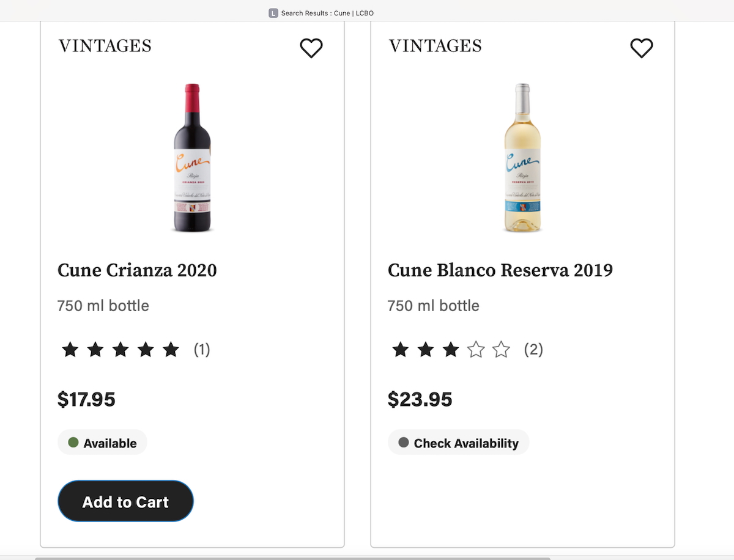Click the fifth empty star on Blanco Reserva
The image size is (734, 560).
[x=501, y=350]
